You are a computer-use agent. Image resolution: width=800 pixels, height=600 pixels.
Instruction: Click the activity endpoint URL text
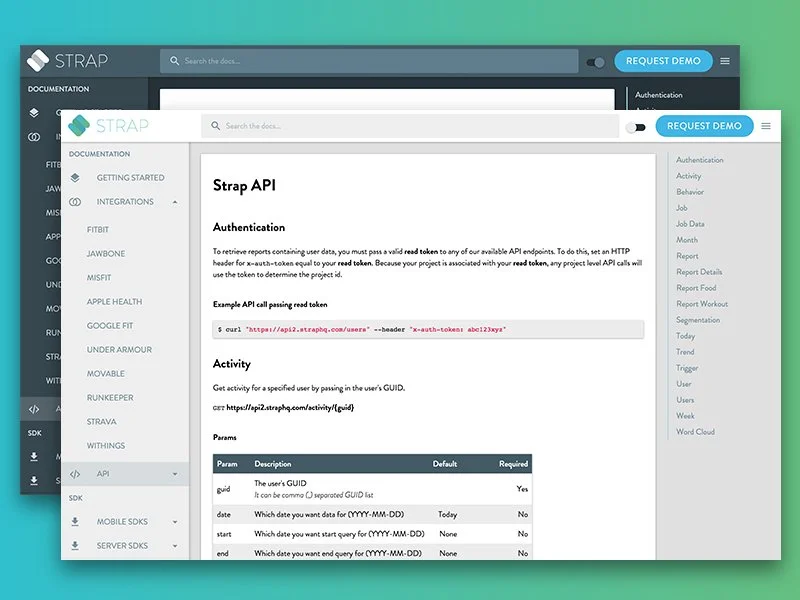click(290, 407)
